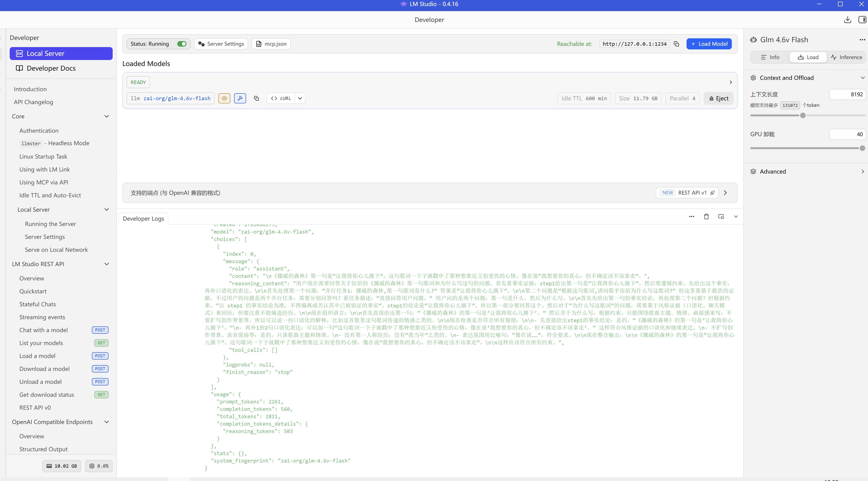Viewport: 868px width, 481px height.
Task: Click the GPU offload slider handle
Action: tap(862, 148)
